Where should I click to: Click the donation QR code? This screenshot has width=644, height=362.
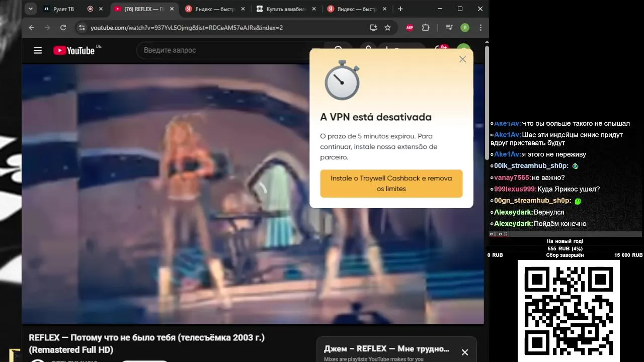[569, 311]
